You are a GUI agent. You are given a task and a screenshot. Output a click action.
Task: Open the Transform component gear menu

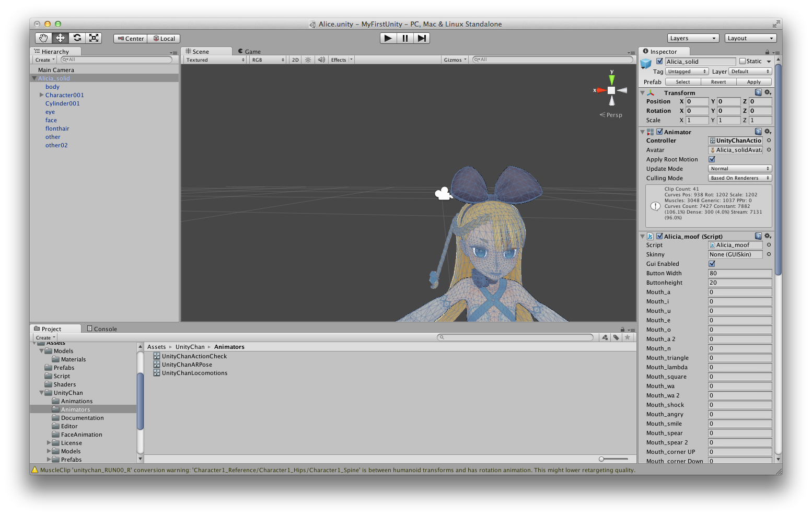768,92
